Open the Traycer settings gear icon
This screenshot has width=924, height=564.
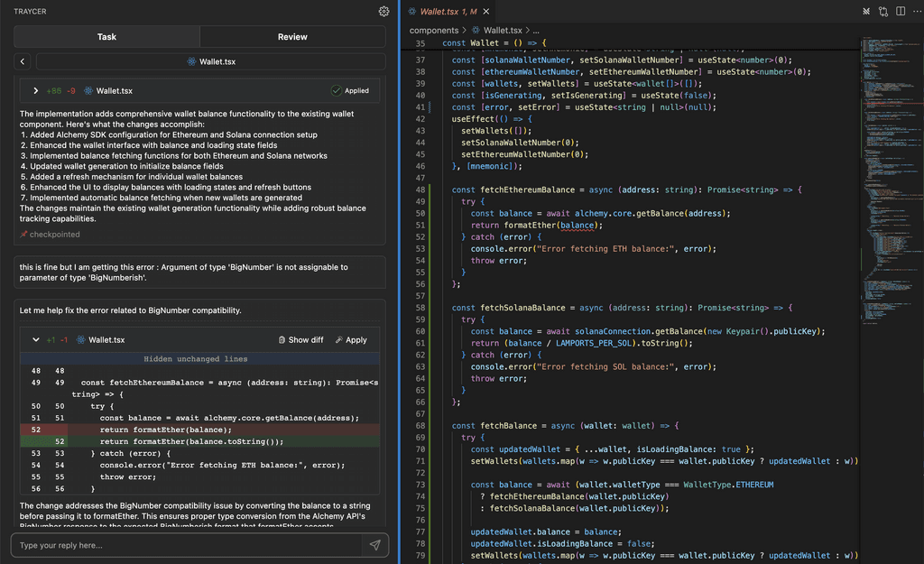pos(383,11)
